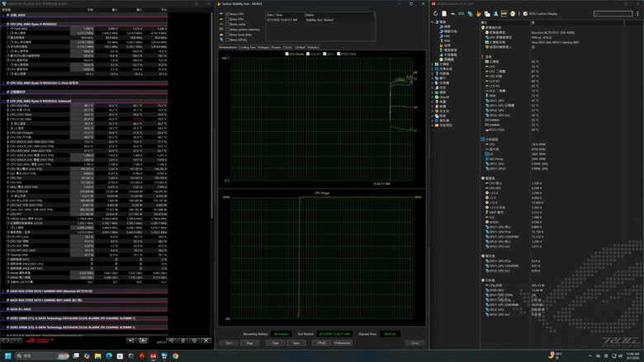The width and height of the screenshot is (644, 362).
Task: Click the Start button in Stability Test
Action: pos(229,343)
